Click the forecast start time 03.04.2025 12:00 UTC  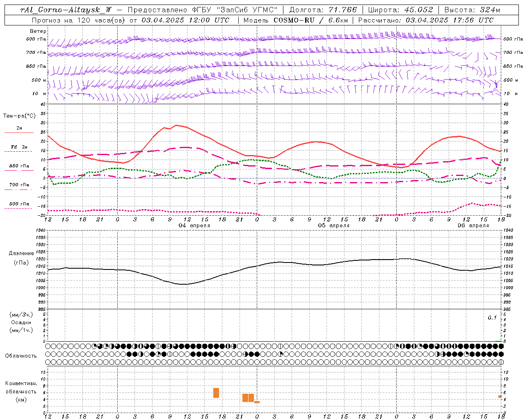coord(185,20)
